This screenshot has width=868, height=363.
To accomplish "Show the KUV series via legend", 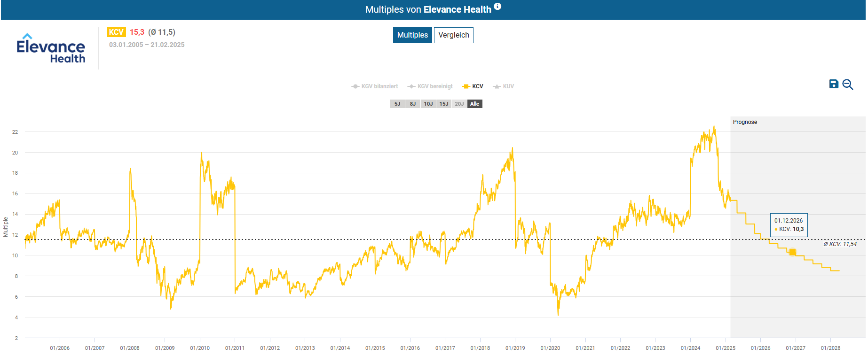I will (x=504, y=86).
